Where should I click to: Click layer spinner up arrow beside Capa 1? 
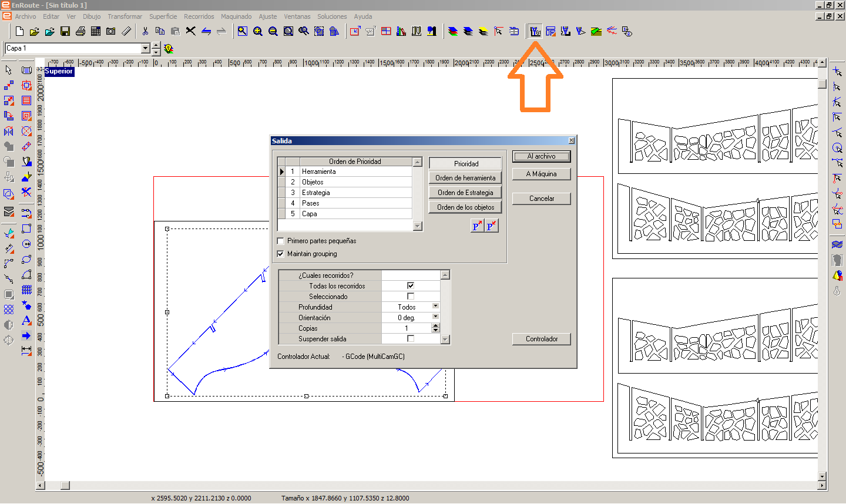[x=156, y=45]
